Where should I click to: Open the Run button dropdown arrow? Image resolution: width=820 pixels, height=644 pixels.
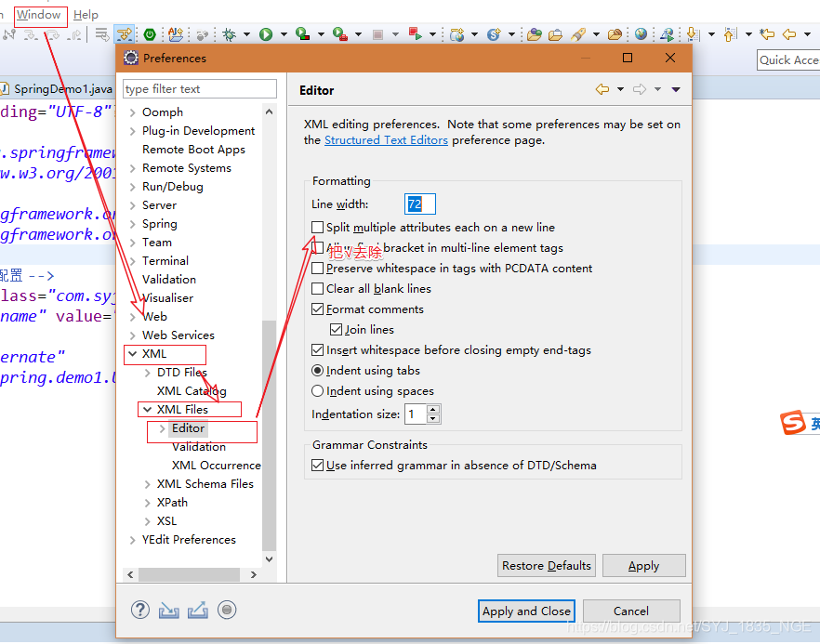(x=284, y=34)
